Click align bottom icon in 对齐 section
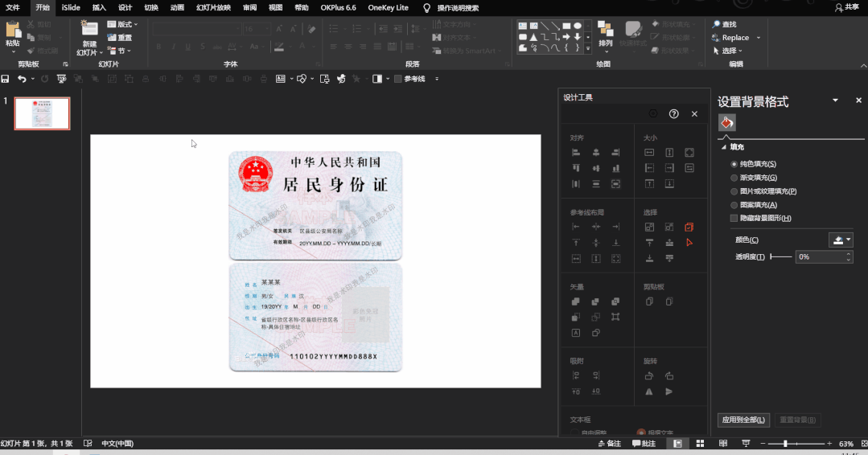 [x=615, y=168]
